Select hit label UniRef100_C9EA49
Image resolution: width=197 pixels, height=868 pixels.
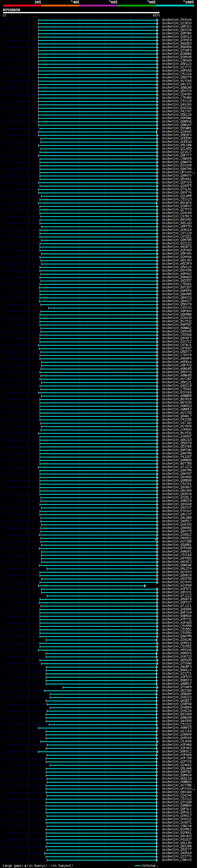tap(176, 61)
